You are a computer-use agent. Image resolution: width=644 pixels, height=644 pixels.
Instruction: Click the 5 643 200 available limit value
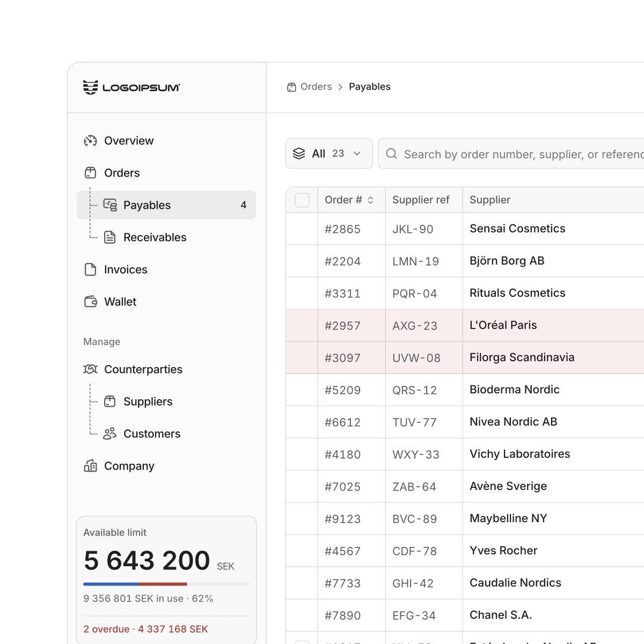147,561
